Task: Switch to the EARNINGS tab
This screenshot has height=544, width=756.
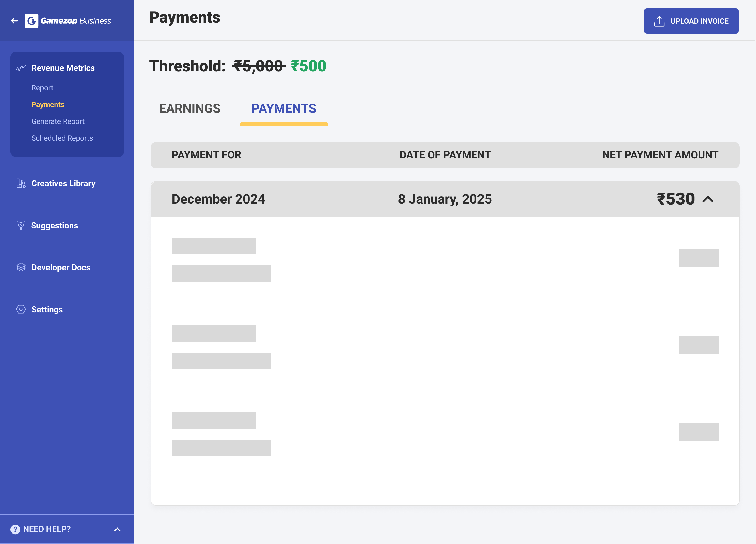Action: pyautogui.click(x=190, y=109)
